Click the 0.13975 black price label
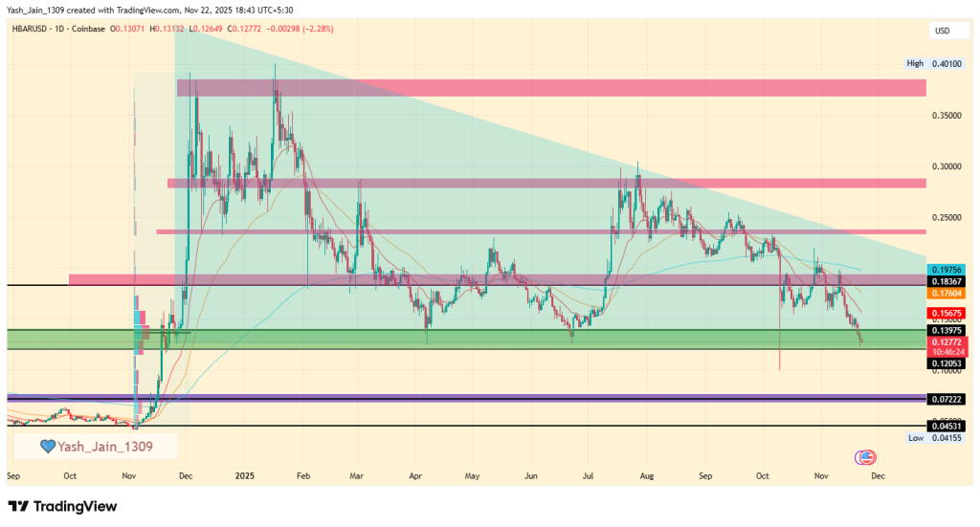The height and width of the screenshot is (527, 980). click(947, 330)
